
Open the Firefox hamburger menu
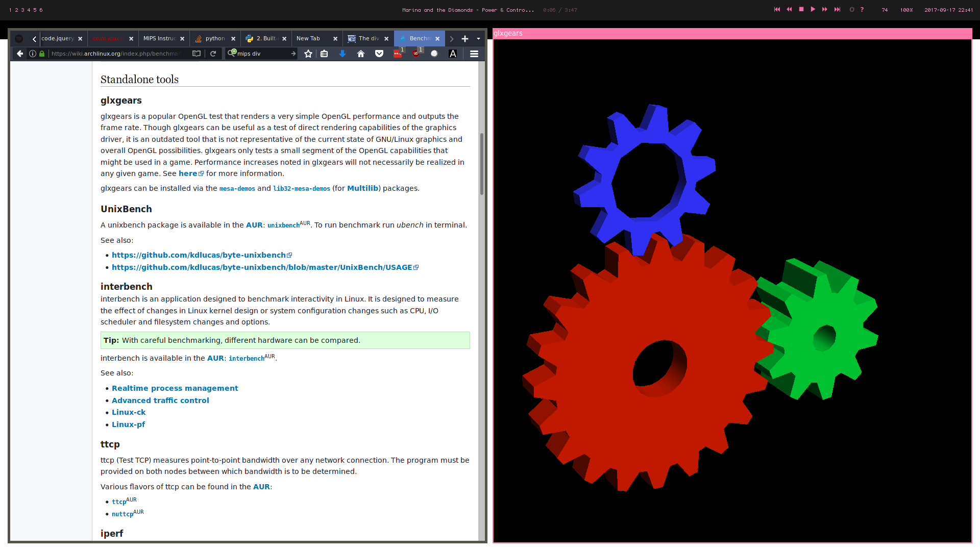[474, 54]
